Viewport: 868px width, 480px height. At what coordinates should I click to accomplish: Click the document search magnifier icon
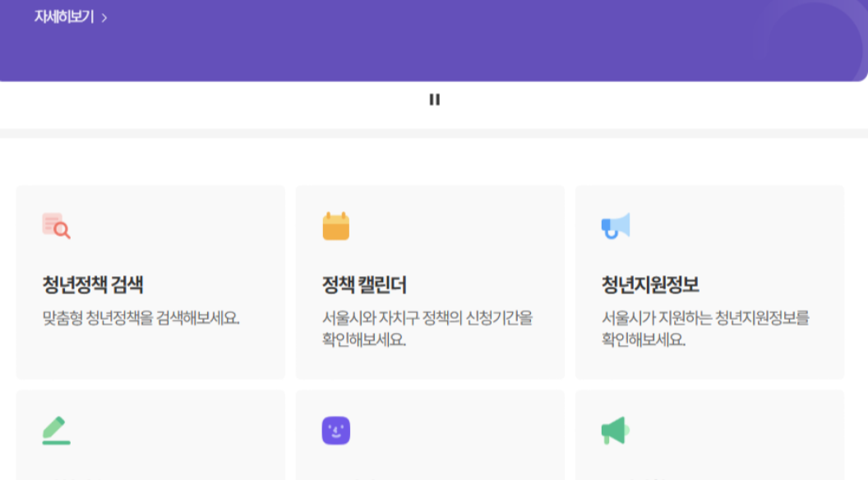[x=57, y=226]
